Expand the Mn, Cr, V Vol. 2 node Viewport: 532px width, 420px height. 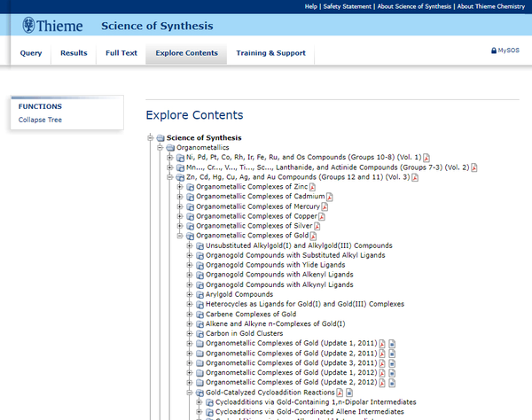(170, 167)
